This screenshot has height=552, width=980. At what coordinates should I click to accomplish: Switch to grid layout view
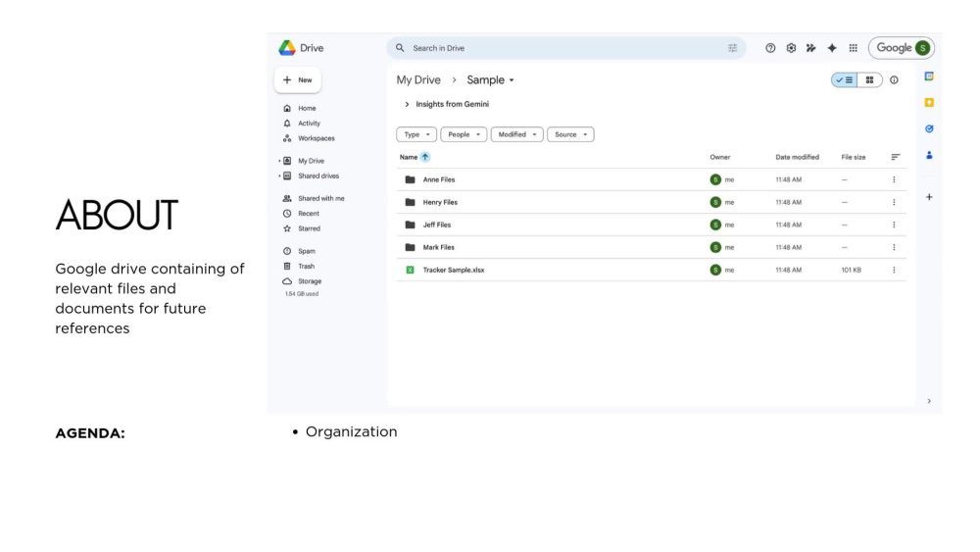[x=869, y=80]
